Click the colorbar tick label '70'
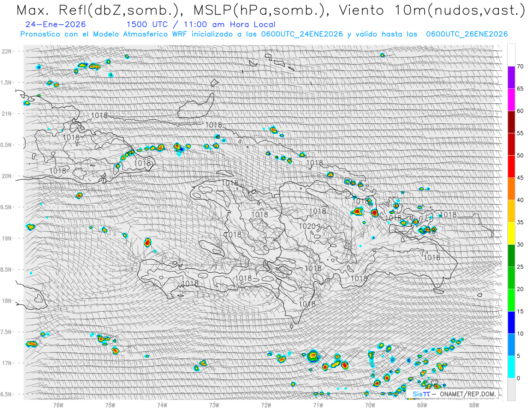The image size is (532, 411). click(520, 67)
